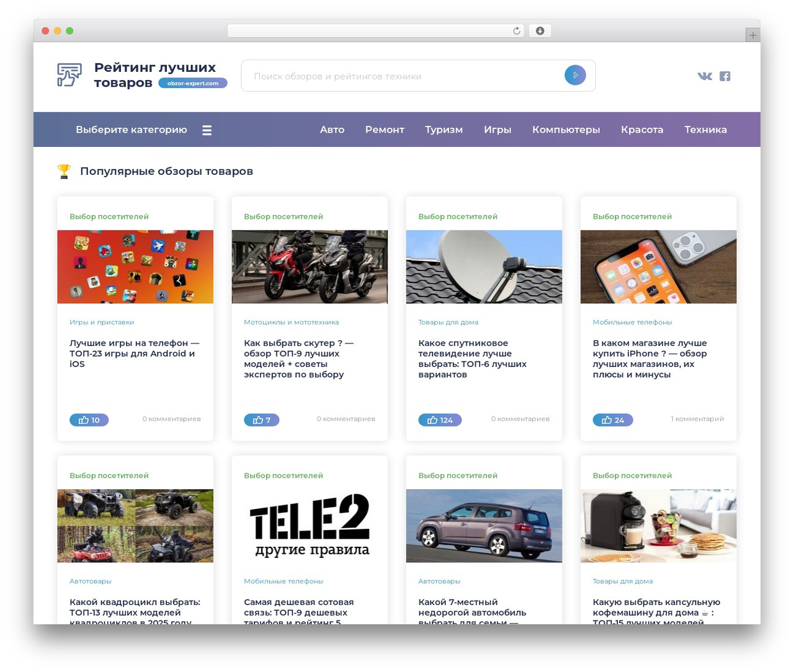Like the phone games article (10 likes)
This screenshot has height=672, width=794.
89,420
